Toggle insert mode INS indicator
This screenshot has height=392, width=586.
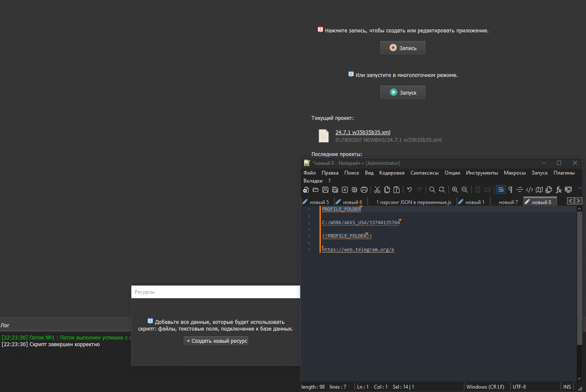pyautogui.click(x=567, y=387)
